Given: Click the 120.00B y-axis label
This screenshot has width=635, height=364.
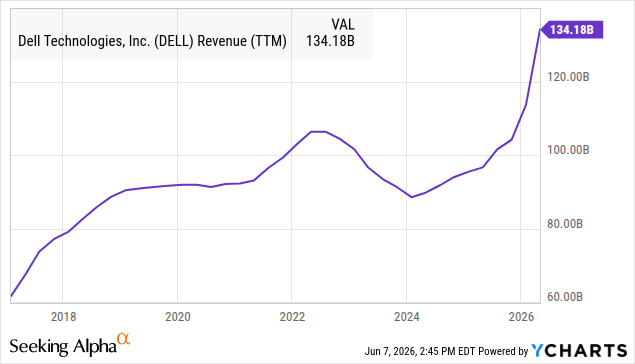Looking at the screenshot, I should click(x=568, y=77).
